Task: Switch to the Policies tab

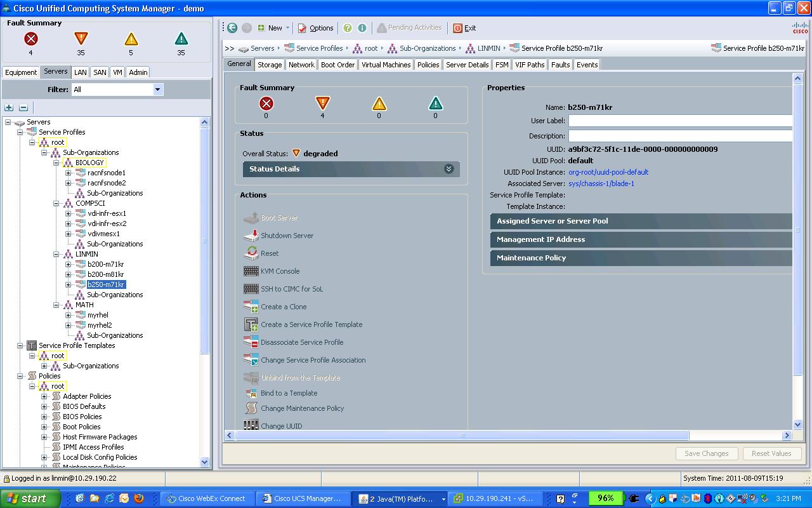Action: (428, 65)
